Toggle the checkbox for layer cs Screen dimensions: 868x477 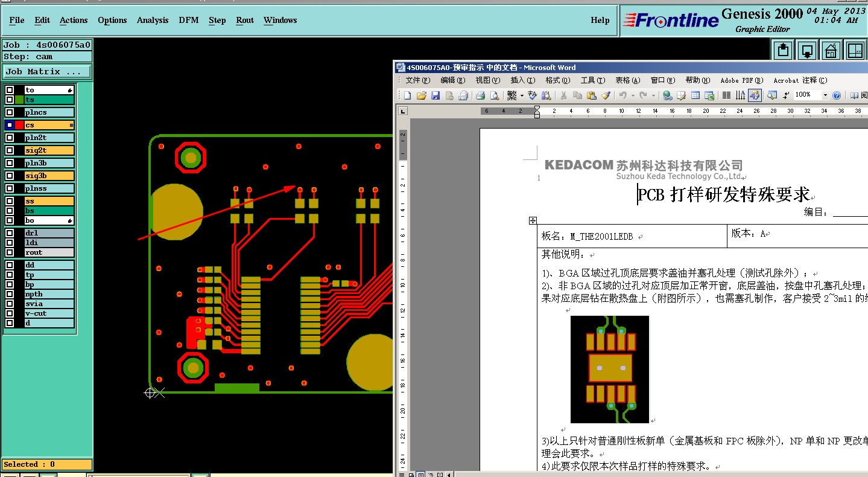point(10,125)
